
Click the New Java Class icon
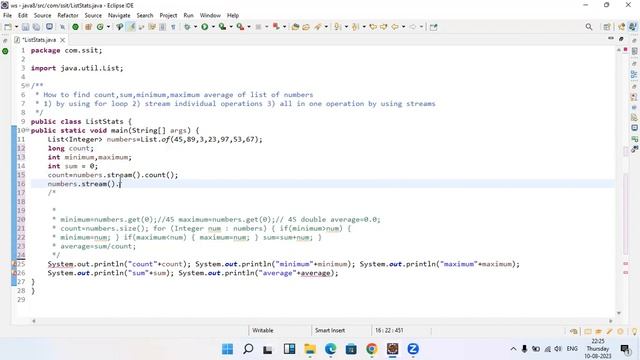[x=100, y=27]
